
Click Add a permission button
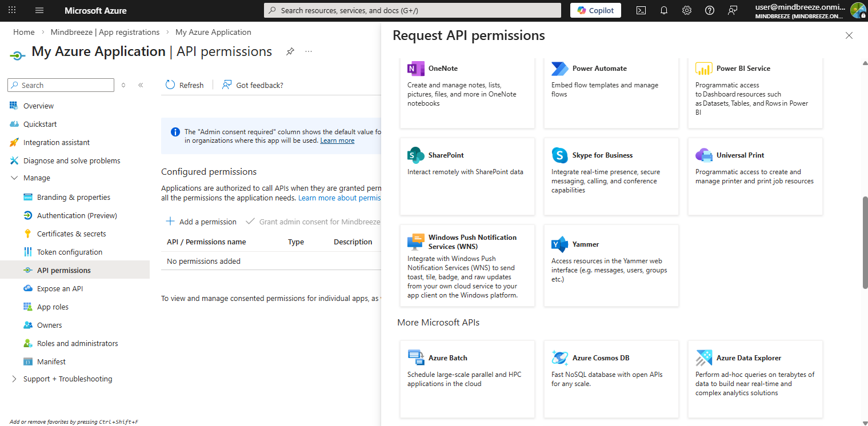201,222
